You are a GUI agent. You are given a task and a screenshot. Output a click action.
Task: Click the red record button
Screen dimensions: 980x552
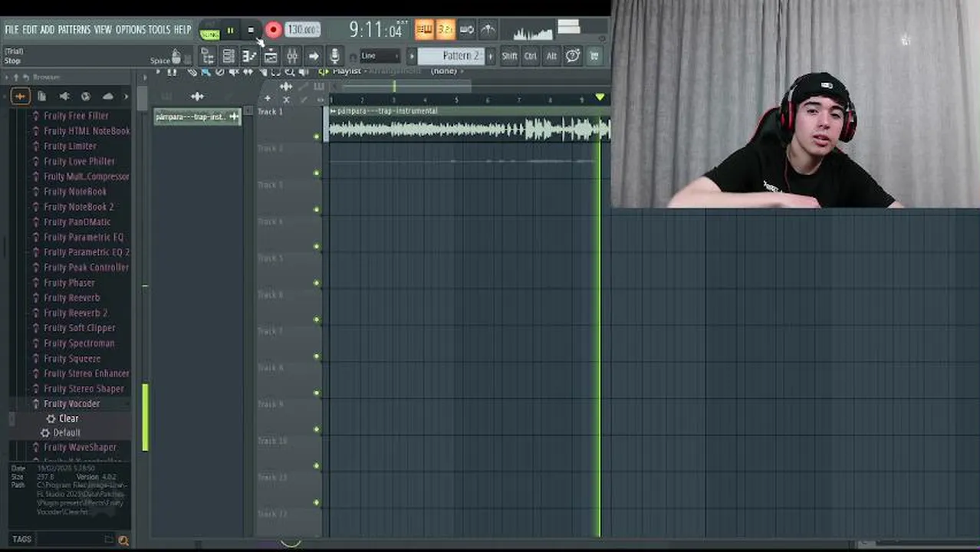coord(273,31)
